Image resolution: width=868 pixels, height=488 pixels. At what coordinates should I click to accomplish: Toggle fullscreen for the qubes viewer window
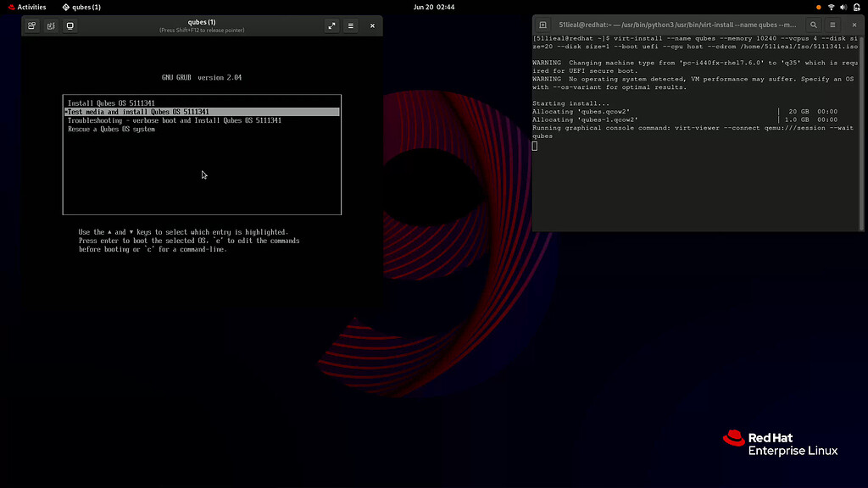[x=331, y=25]
